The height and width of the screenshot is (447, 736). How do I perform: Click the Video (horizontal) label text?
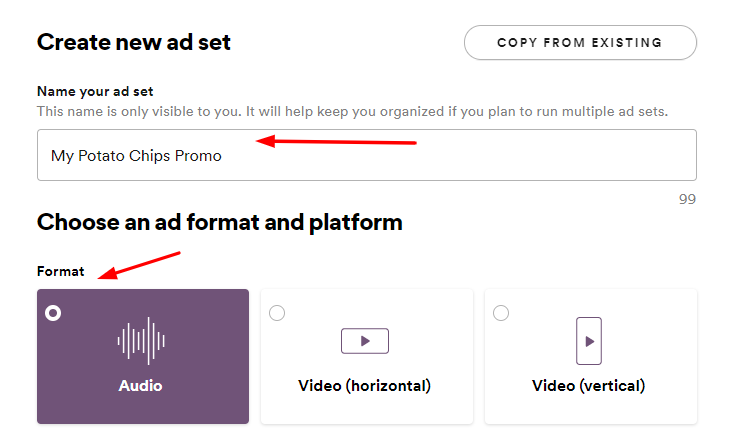click(365, 386)
